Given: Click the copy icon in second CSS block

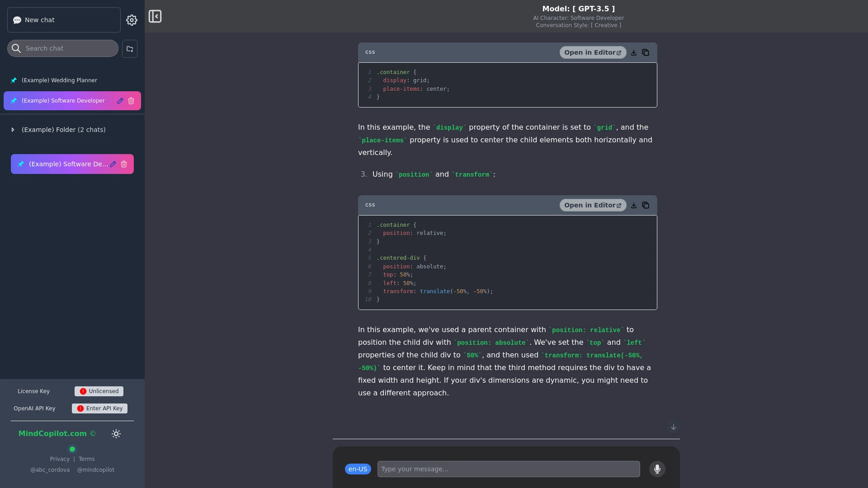Looking at the screenshot, I should coord(646,204).
